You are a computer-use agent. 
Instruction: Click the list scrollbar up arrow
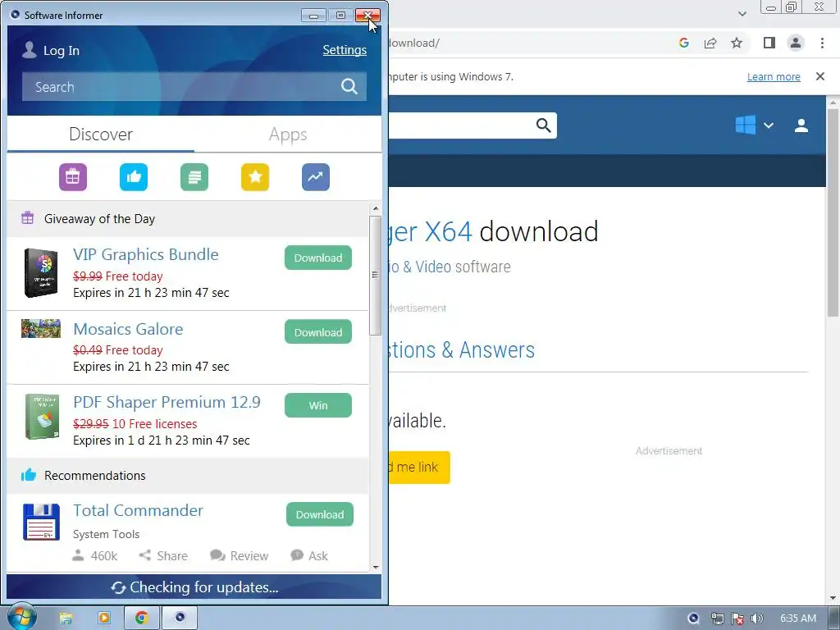tap(376, 208)
